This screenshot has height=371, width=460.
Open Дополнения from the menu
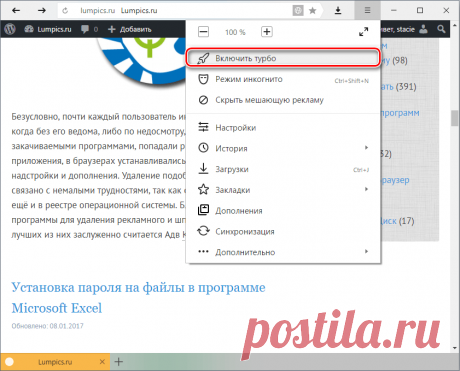[283, 211]
